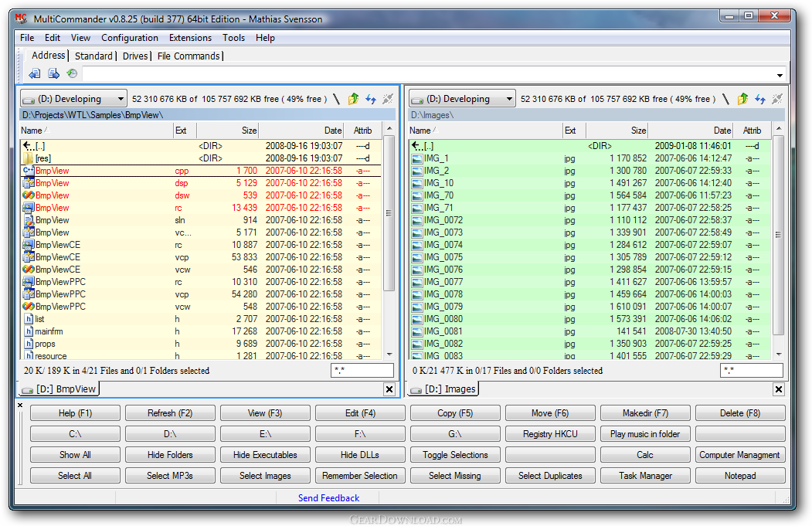The image size is (812, 526).
Task: Switch to the File Commands toolbar tab
Action: pos(189,56)
